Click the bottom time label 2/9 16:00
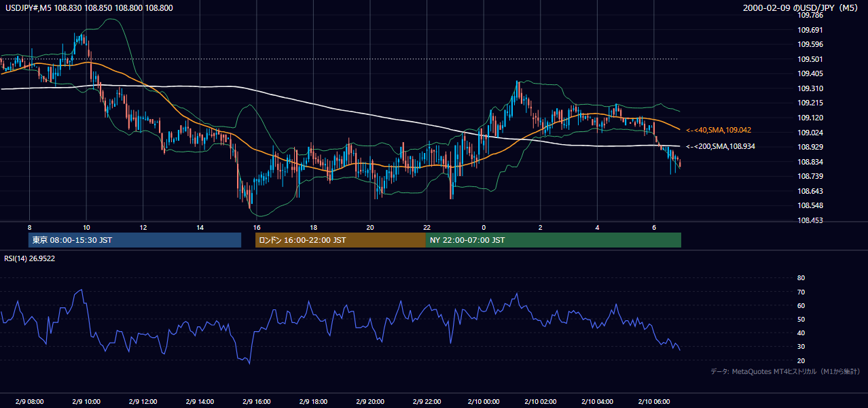The width and height of the screenshot is (868, 408). (256, 402)
